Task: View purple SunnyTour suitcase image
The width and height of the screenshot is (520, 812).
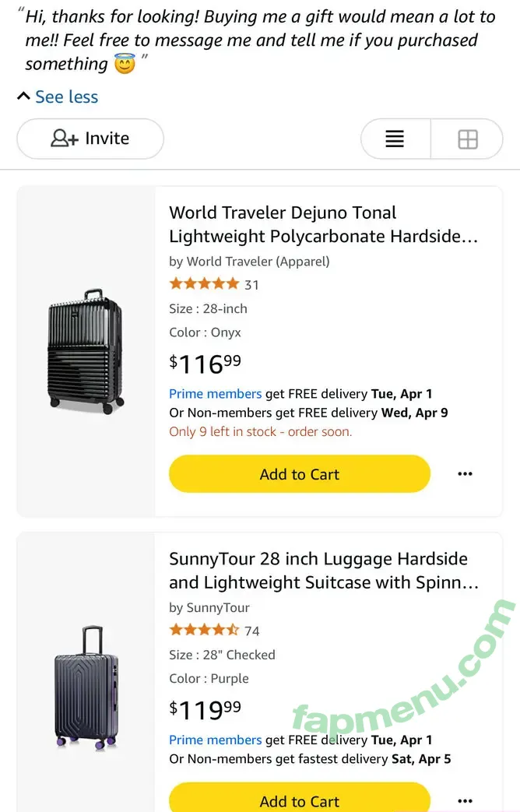Action: click(86, 687)
